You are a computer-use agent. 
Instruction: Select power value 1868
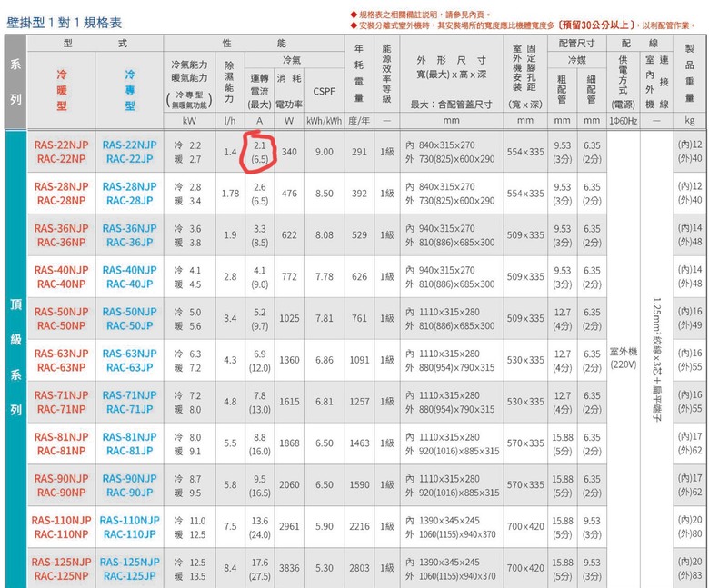pos(289,443)
